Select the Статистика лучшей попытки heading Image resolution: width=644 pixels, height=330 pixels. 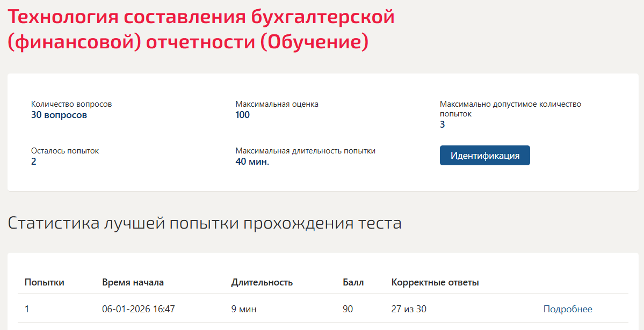[x=205, y=223]
